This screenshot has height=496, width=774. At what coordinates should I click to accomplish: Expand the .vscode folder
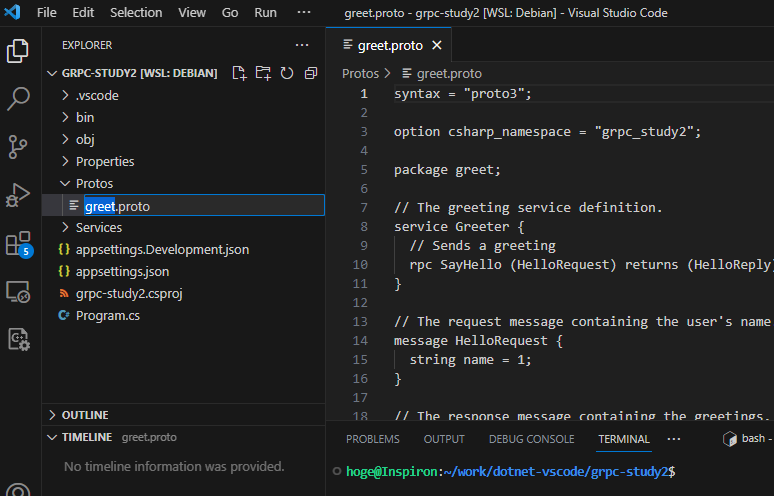tap(96, 96)
